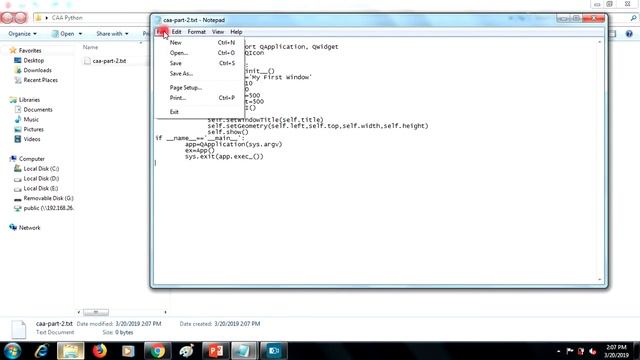Choose New from the File menu

(200, 42)
